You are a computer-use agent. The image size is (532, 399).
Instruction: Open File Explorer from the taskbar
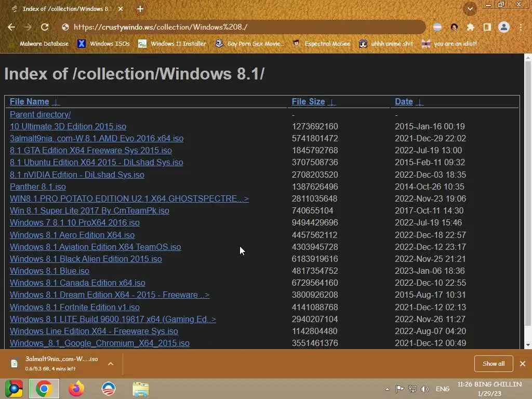tap(140, 389)
